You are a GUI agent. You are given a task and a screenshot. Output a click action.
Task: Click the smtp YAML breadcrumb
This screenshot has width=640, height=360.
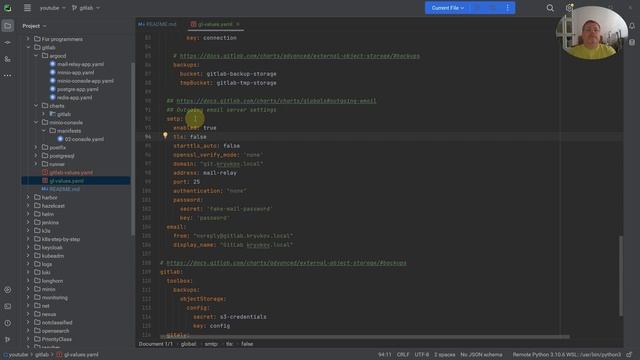pos(211,344)
